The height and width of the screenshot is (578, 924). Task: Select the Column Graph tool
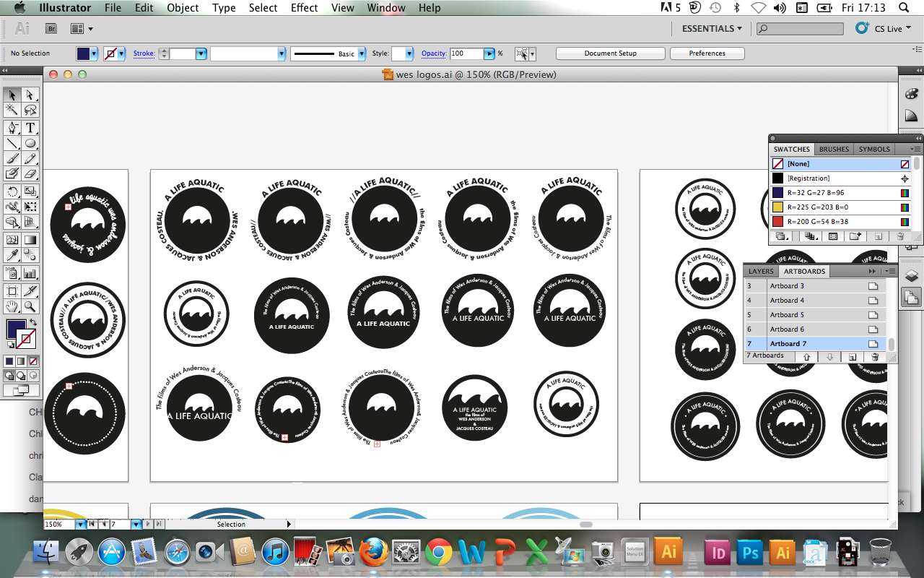(x=30, y=273)
